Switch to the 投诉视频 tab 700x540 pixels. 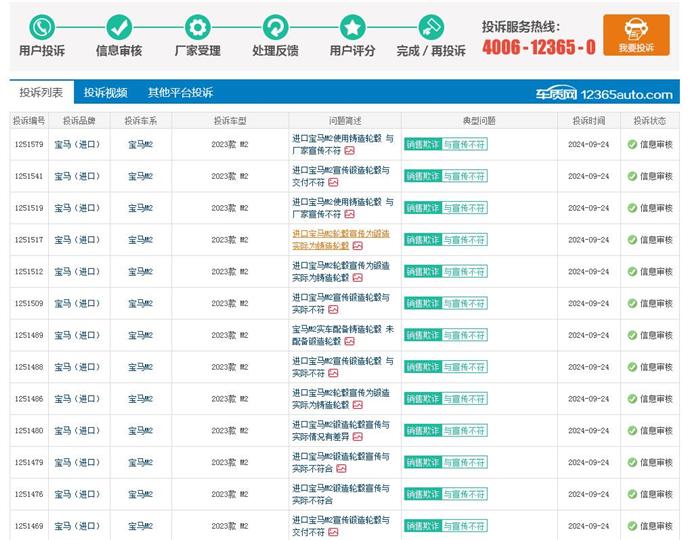(x=106, y=92)
